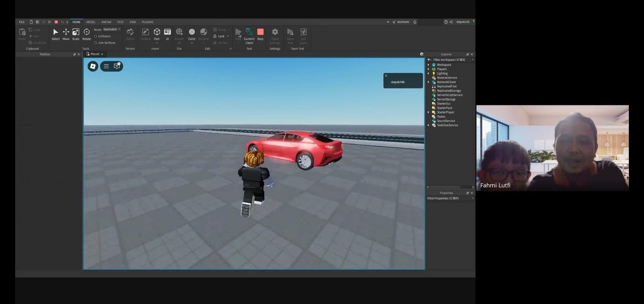
Task: Select ServerScriptService in Explorer
Action: click(450, 95)
